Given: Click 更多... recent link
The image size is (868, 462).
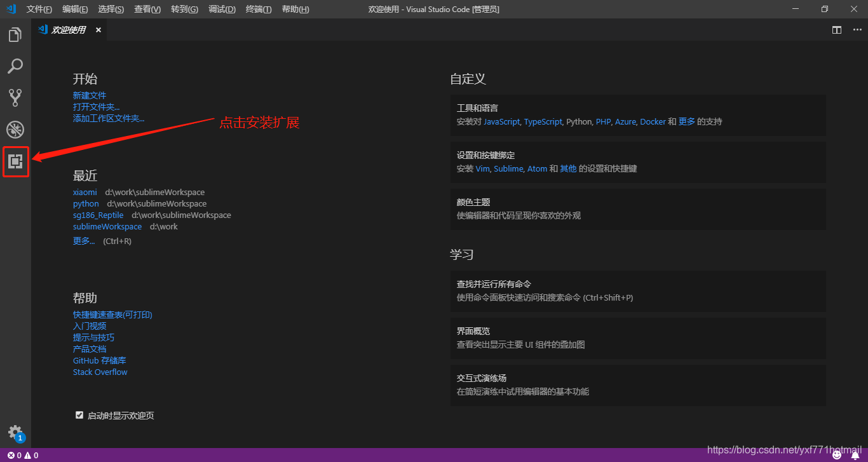Looking at the screenshot, I should pos(84,241).
